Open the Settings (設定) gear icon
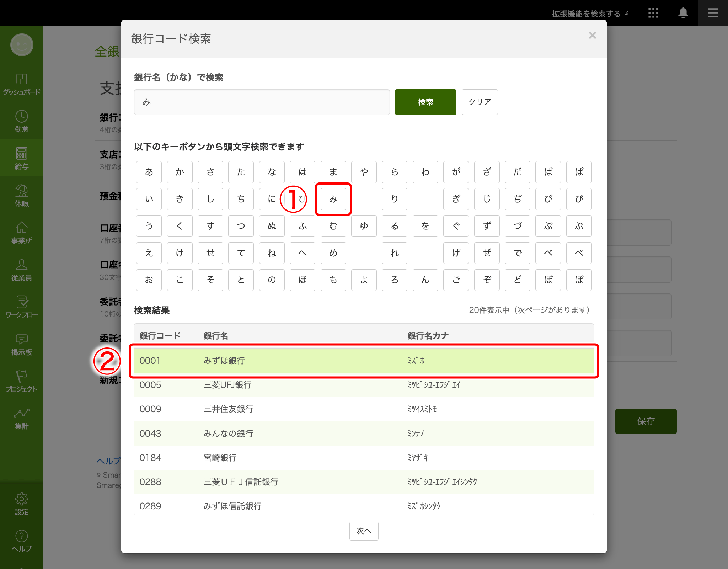728x569 pixels. click(22, 504)
